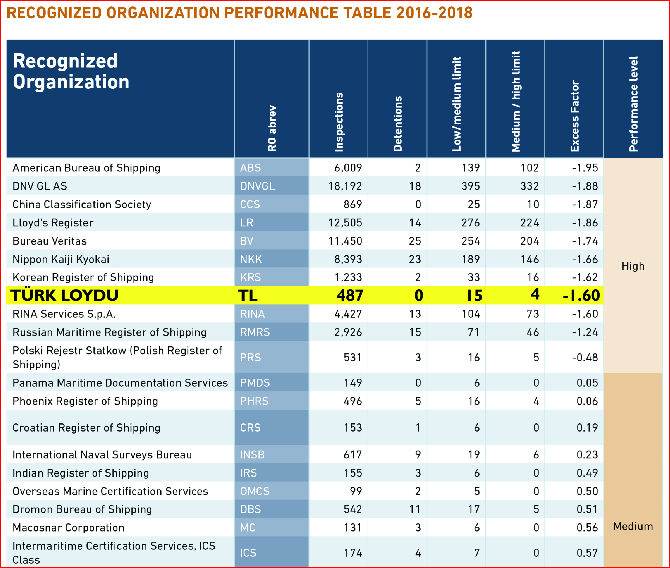The width and height of the screenshot is (670, 568).
Task: Click the DNV GL AS organization name
Action: pos(39,186)
